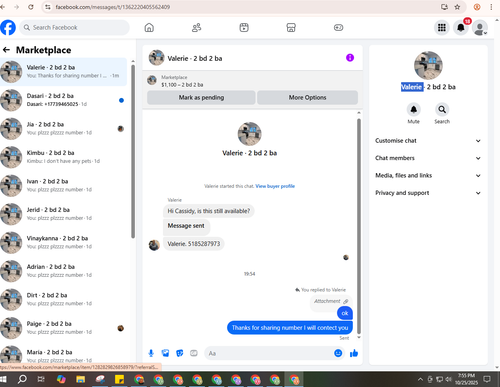Viewport: 500px width, 387px height.
Task: Open the Jia conversation
Action: click(63, 128)
